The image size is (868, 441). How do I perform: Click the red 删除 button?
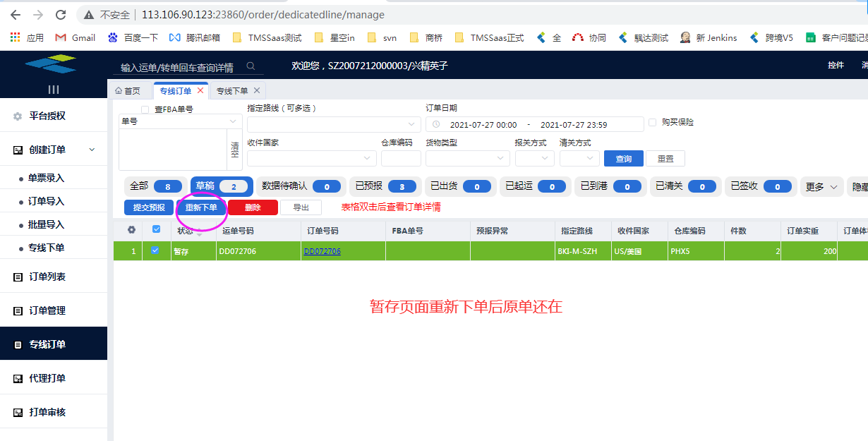[x=253, y=207]
